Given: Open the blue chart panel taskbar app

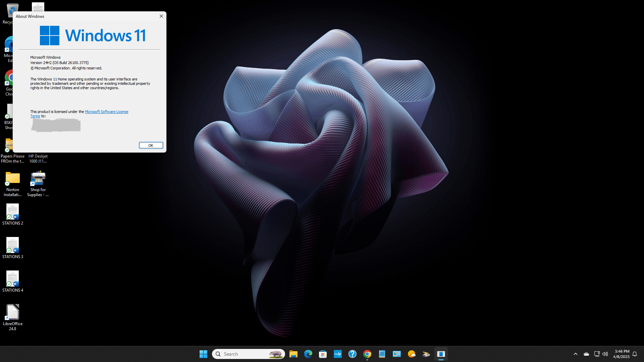Looking at the screenshot, I should pos(397,354).
